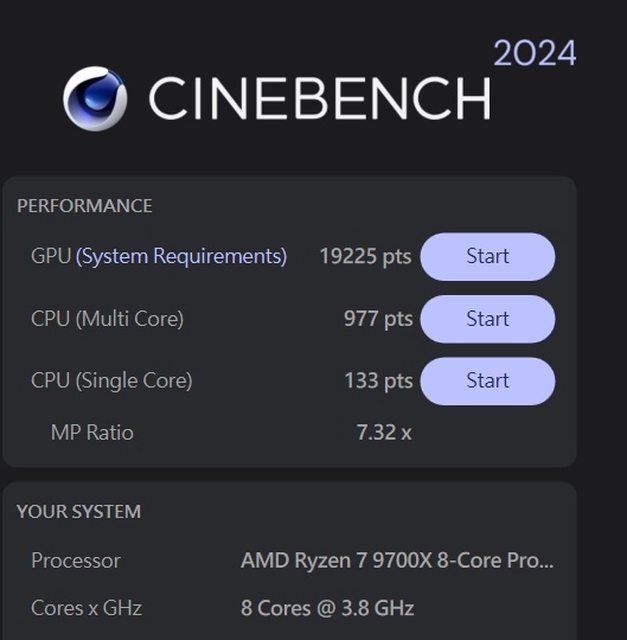Viewport: 627px width, 640px height.
Task: Click the CPU (Single Core) label
Action: click(x=111, y=381)
